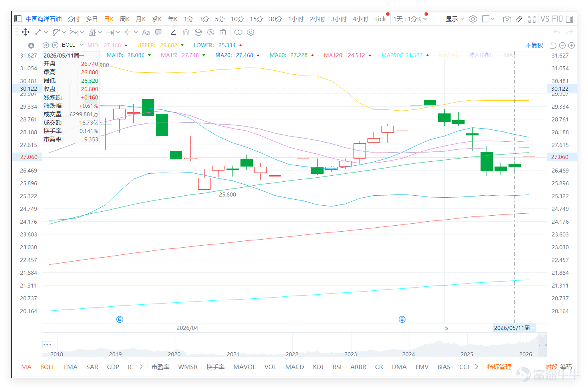Click the overlapping circles overlay icon
This screenshot has width=588, height=389.
pos(238,32)
